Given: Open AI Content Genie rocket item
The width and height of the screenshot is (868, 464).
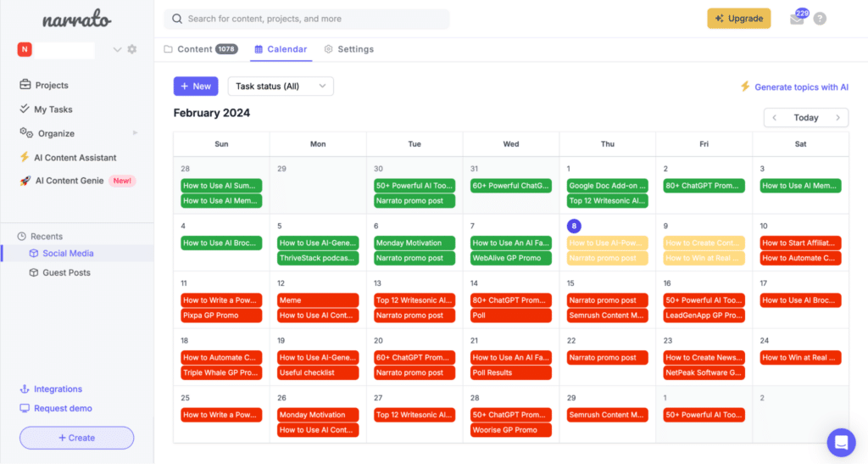Looking at the screenshot, I should [69, 181].
